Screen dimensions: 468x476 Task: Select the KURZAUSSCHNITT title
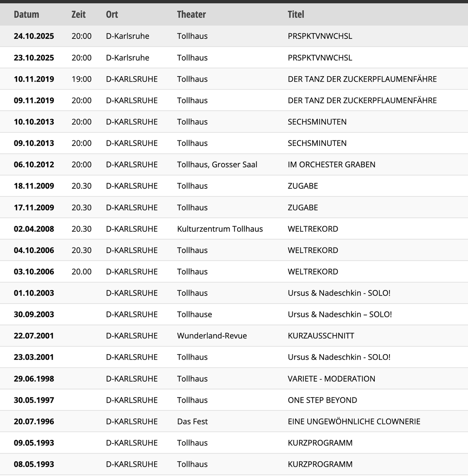[321, 336]
